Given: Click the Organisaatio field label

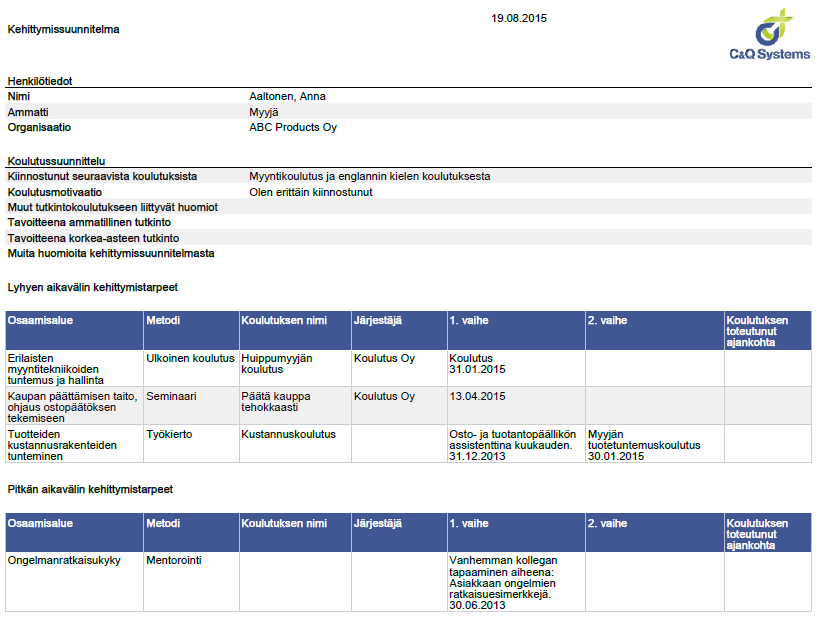Looking at the screenshot, I should pos(39,127).
